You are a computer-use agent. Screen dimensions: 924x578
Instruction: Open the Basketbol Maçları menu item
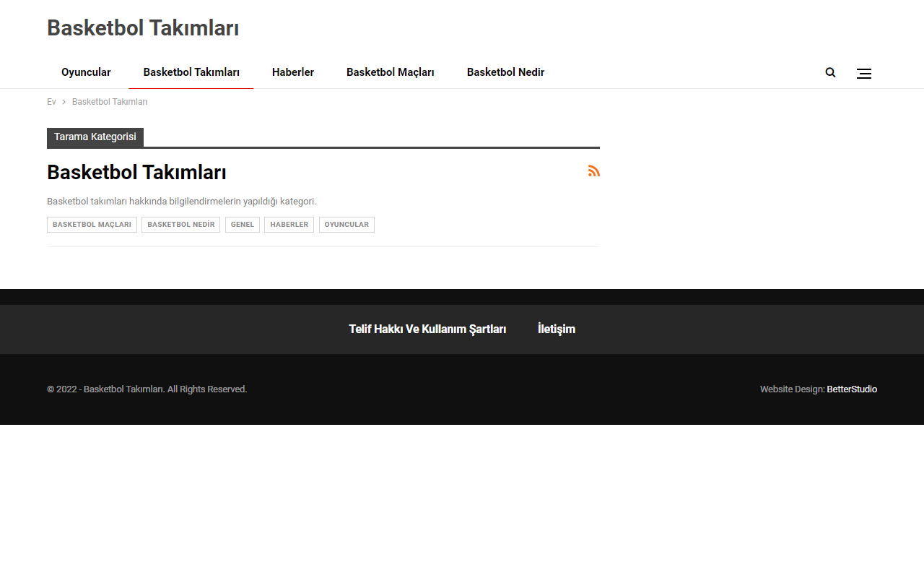(391, 72)
